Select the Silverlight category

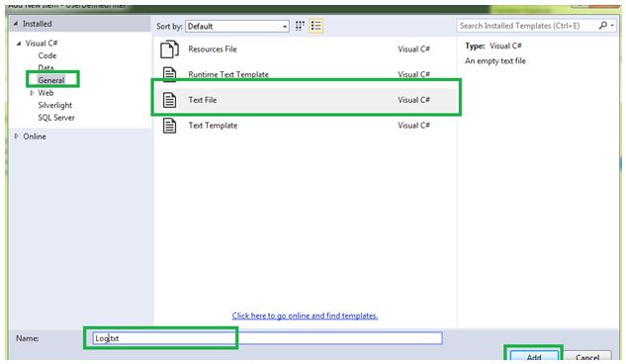[x=55, y=106]
